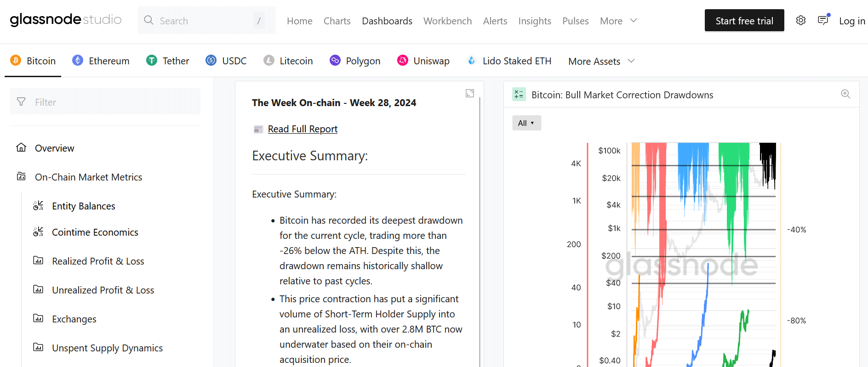Viewport: 868px width, 367px height.
Task: Click the Realized Profit & Loss icon
Action: point(38,260)
